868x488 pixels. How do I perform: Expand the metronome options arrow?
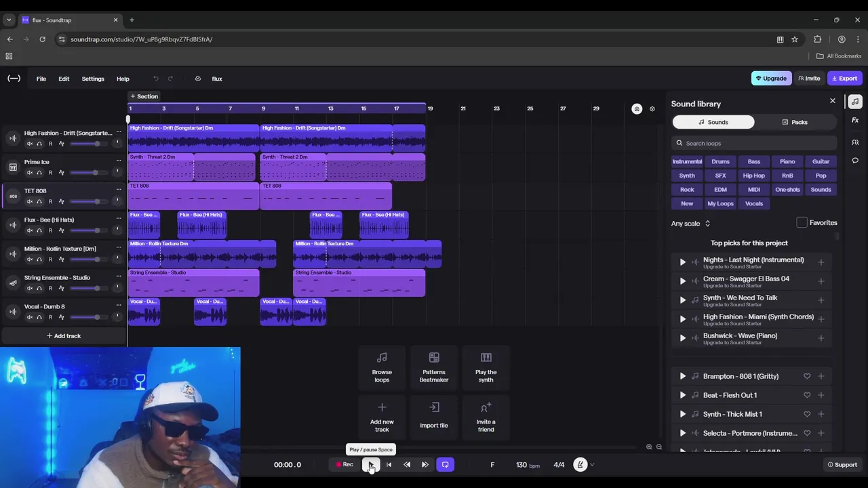(592, 465)
